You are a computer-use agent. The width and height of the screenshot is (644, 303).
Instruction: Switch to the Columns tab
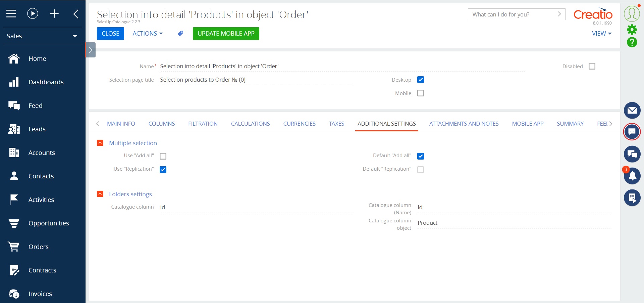pyautogui.click(x=161, y=124)
